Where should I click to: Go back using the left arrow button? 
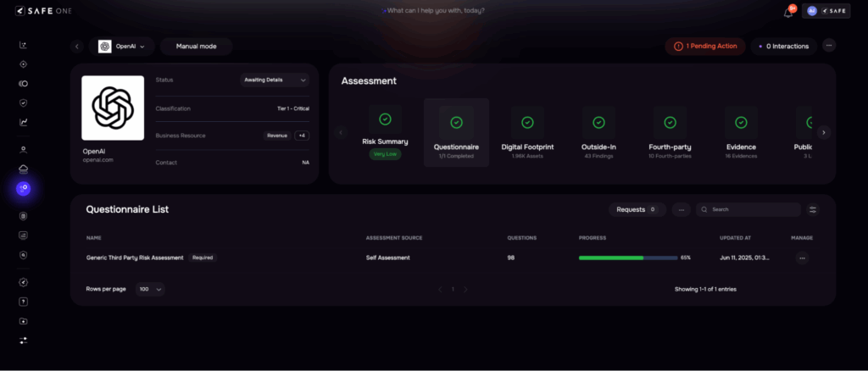point(77,47)
